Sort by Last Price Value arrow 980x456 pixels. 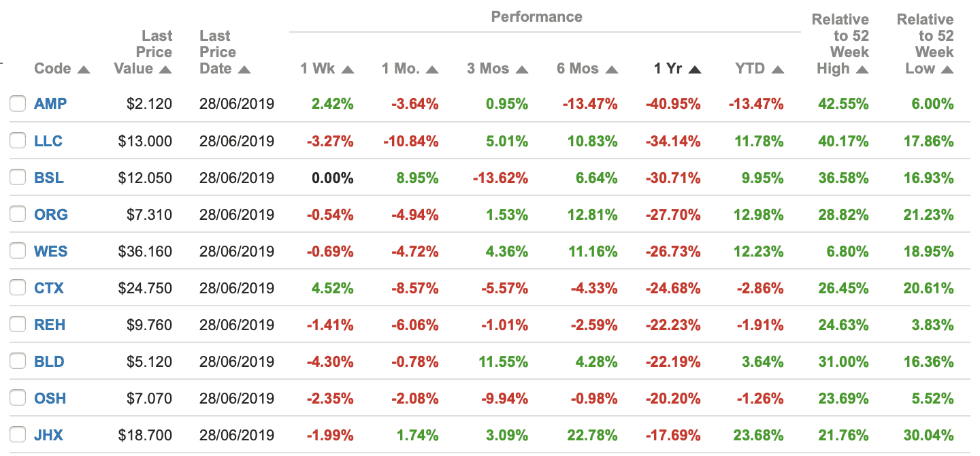pos(165,69)
